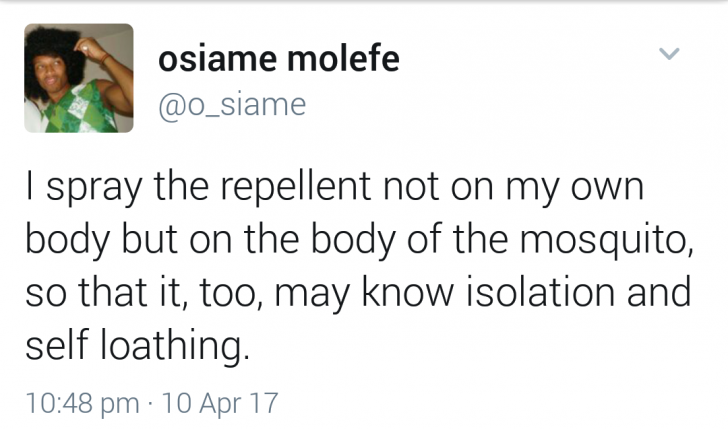Visit the @o_siame handle
Viewport: 728px width, 429px height.
pos(232,106)
